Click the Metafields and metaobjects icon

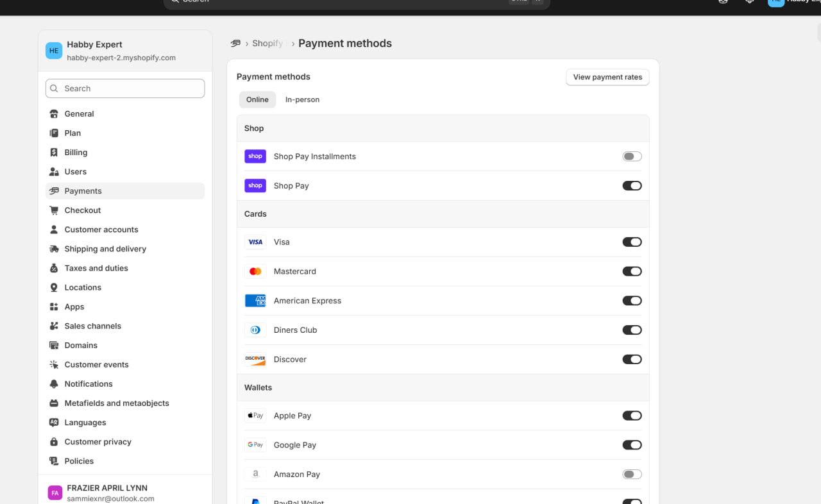[x=54, y=403]
